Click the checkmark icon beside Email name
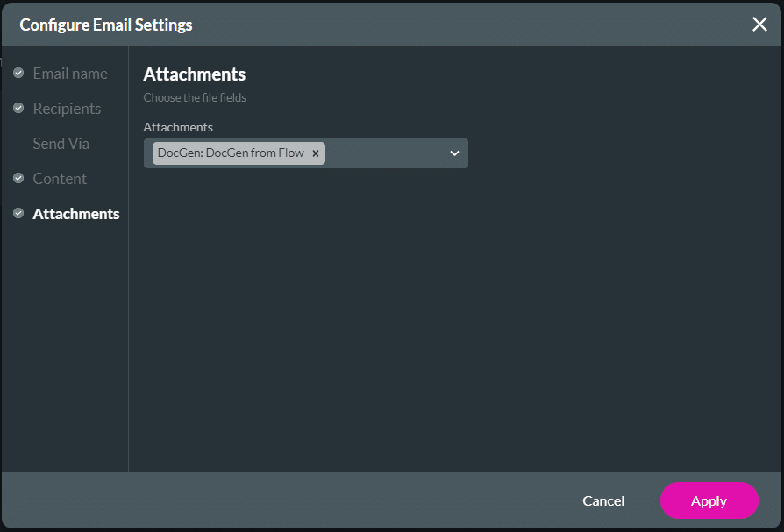Screen dimensions: 784x532 (18, 73)
